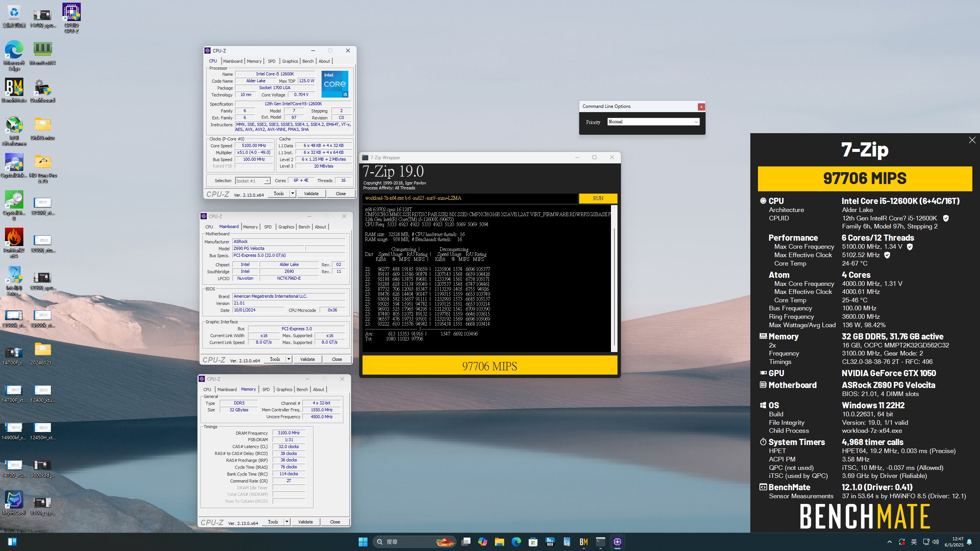The height and width of the screenshot is (551, 980).
Task: Click the 7-Zip command line input field
Action: [470, 198]
